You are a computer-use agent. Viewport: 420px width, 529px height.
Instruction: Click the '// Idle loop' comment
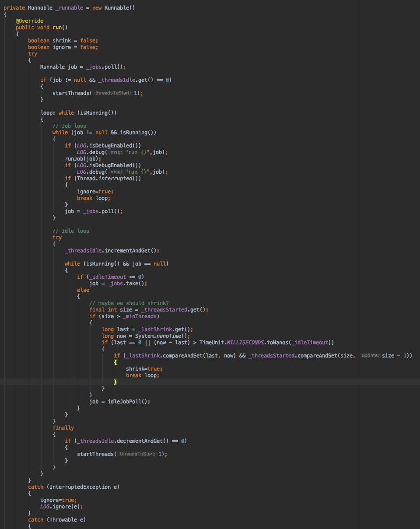pos(71,231)
